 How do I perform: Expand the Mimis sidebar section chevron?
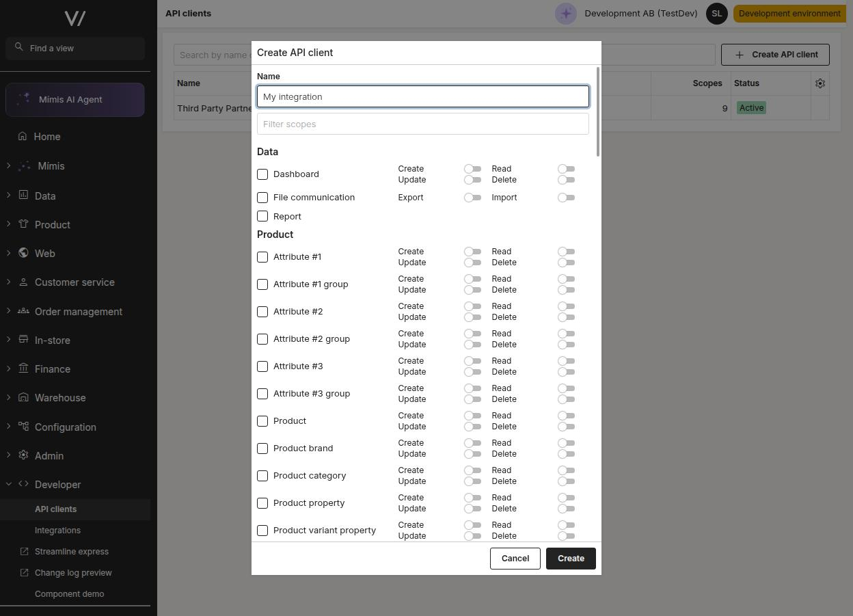pyautogui.click(x=8, y=165)
